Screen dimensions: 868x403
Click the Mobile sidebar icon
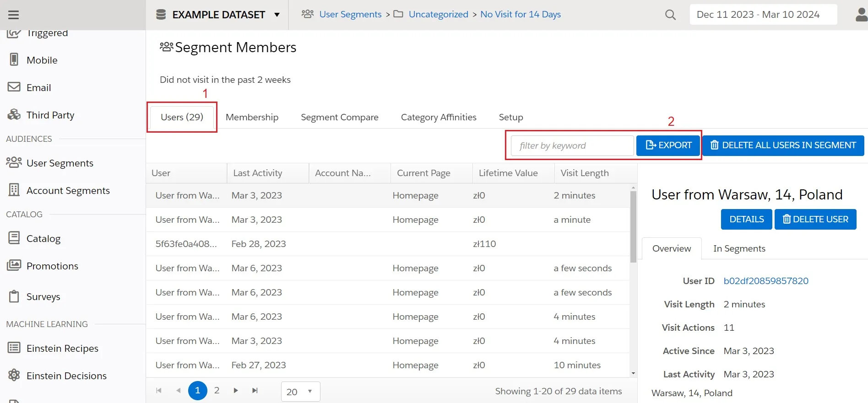(x=14, y=60)
